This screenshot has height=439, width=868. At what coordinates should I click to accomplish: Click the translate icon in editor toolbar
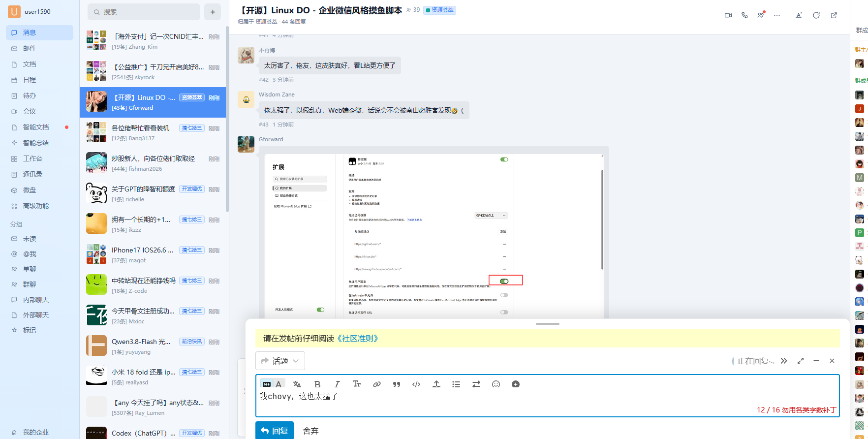(297, 384)
